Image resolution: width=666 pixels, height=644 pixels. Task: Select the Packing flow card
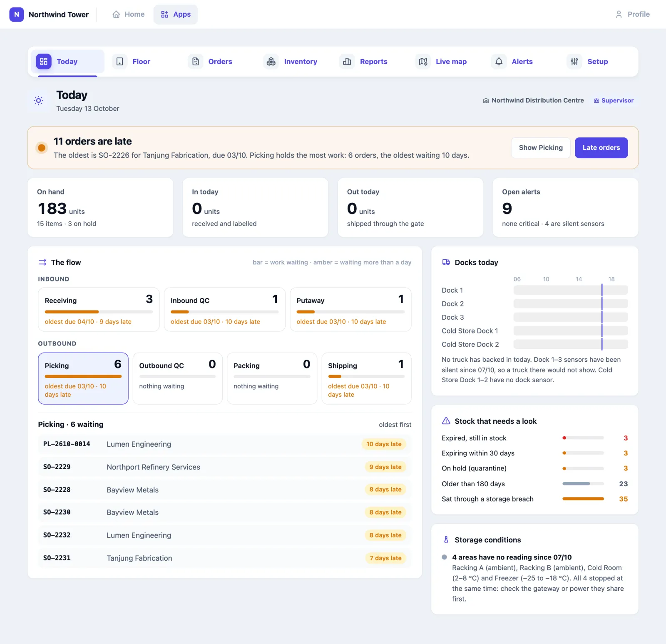272,378
